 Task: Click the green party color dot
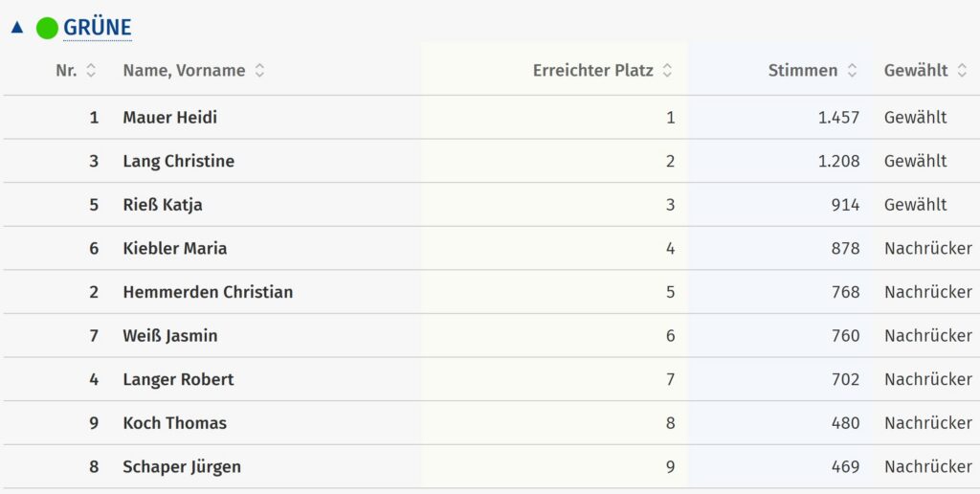click(x=47, y=28)
